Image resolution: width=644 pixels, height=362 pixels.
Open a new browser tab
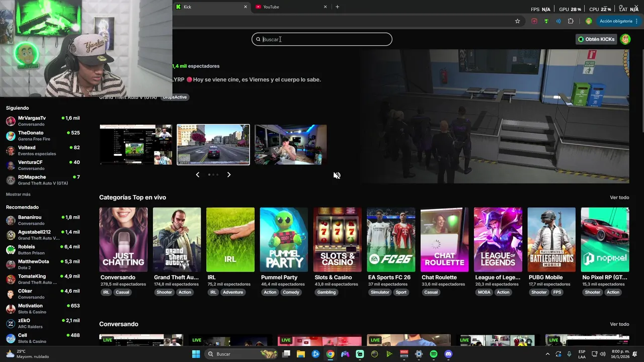point(337,7)
